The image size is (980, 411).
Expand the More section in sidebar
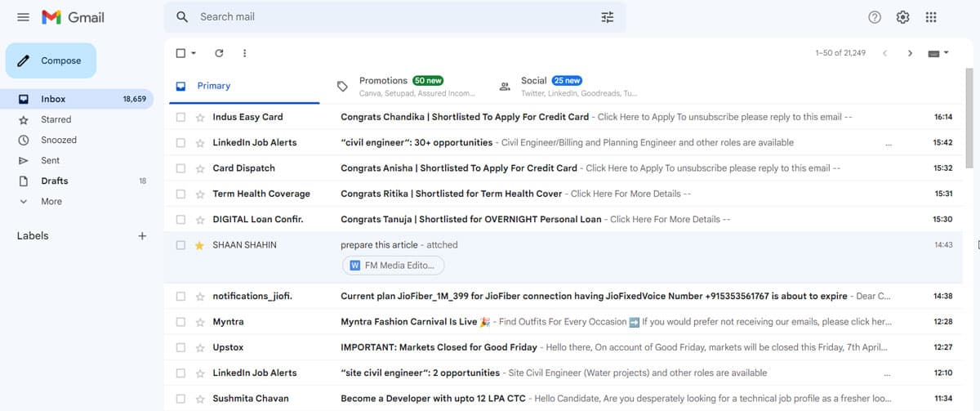coord(51,201)
